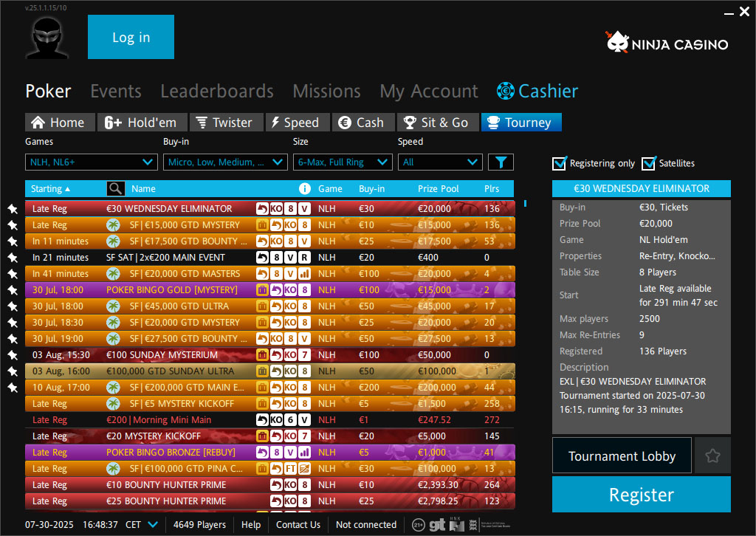
Task: Toggle the Registering only checkbox
Action: (559, 163)
